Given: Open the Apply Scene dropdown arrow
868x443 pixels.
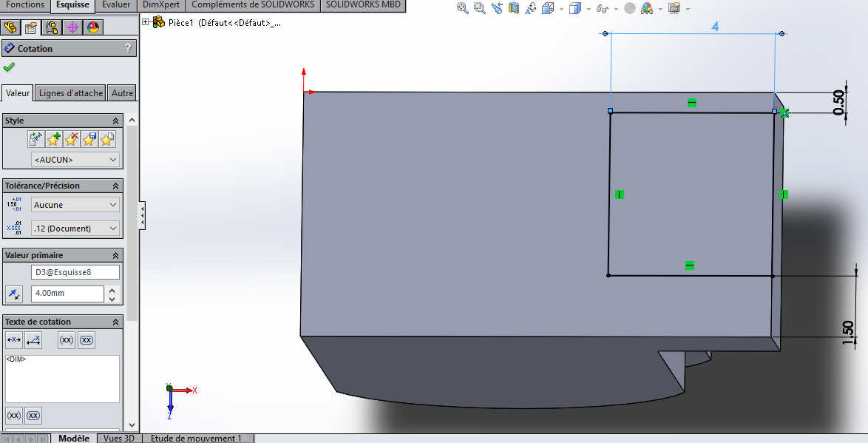Looking at the screenshot, I should coord(660,9).
